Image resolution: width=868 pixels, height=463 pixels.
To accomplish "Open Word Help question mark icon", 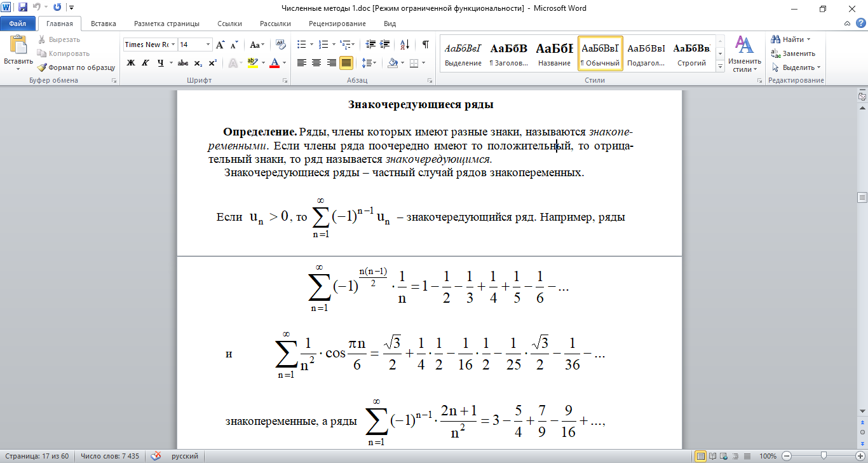I will pyautogui.click(x=860, y=24).
